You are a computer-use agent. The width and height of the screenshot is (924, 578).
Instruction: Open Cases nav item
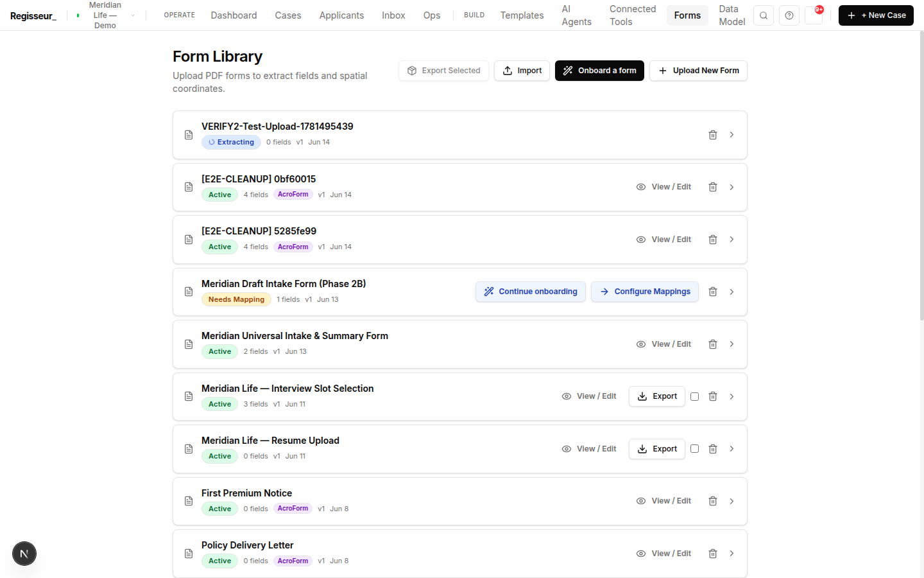coord(288,15)
